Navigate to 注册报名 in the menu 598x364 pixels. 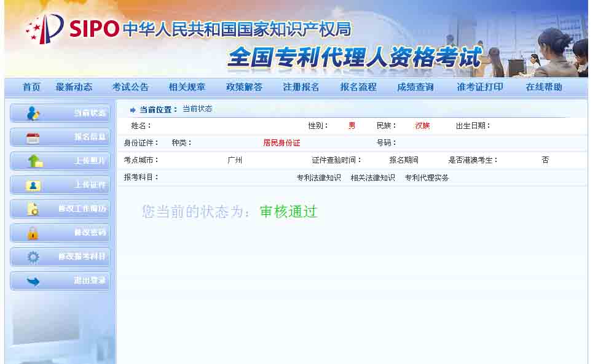[301, 87]
